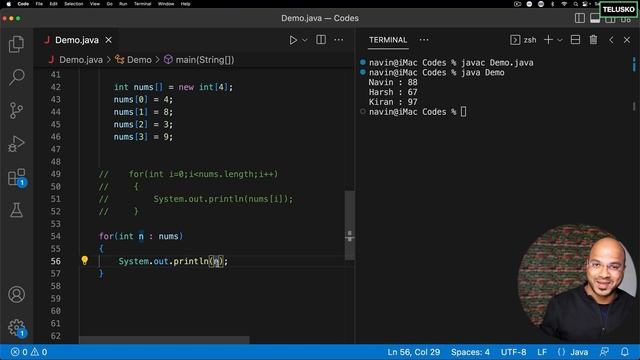Open the Search view in activity bar

[16, 77]
